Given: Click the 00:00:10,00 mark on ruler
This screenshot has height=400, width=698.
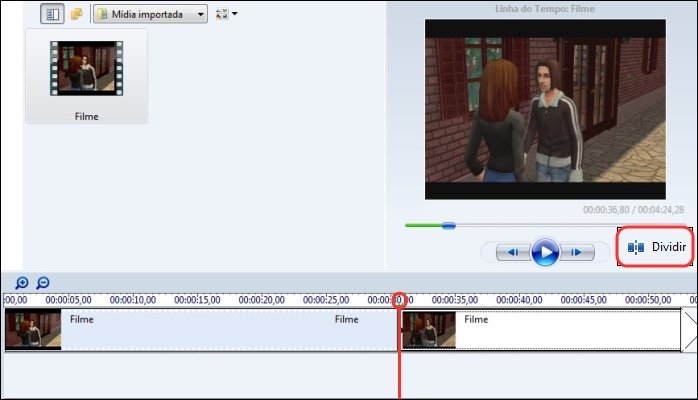Looking at the screenshot, I should point(133,300).
